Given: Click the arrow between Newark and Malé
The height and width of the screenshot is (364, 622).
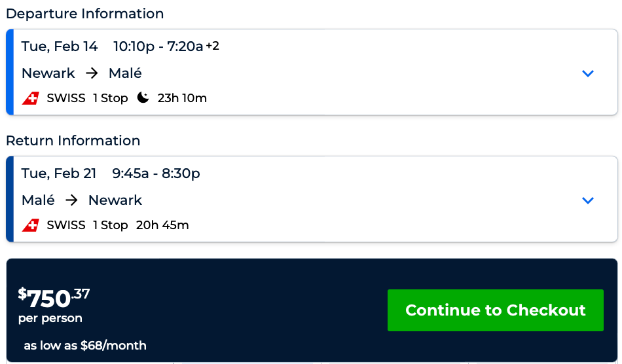Looking at the screenshot, I should [x=92, y=73].
